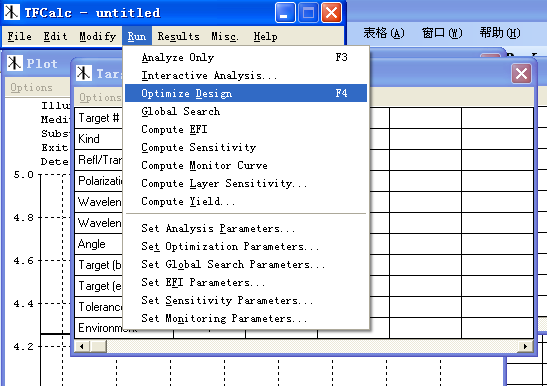The image size is (547, 386).
Task: Open Options menu in Targets window
Action: (100, 97)
